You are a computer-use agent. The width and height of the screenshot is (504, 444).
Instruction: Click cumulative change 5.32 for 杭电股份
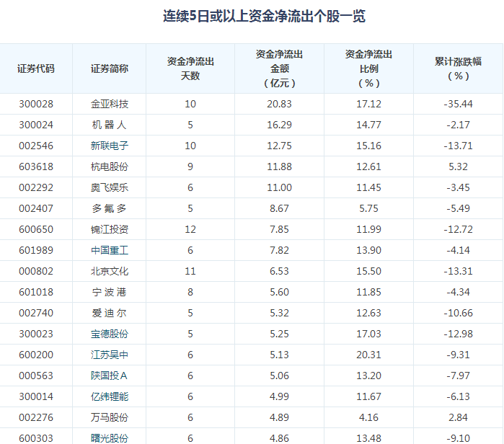coord(458,166)
